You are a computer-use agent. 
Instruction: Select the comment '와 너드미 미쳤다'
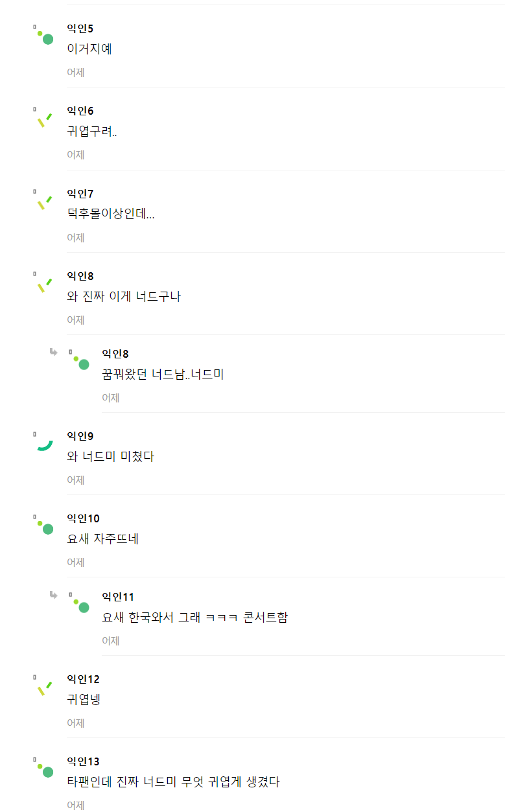(x=110, y=457)
